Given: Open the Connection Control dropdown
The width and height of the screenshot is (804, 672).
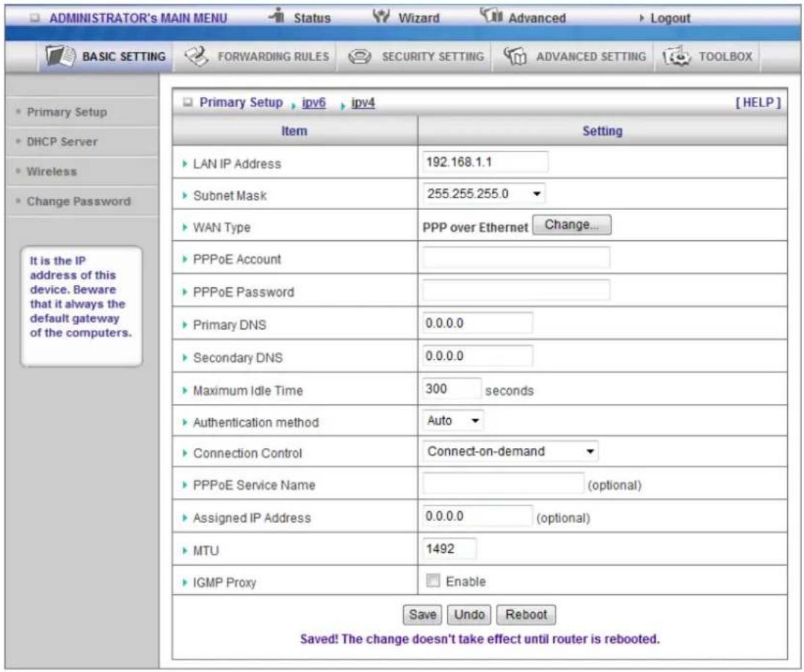Looking at the screenshot, I should pyautogui.click(x=510, y=451).
